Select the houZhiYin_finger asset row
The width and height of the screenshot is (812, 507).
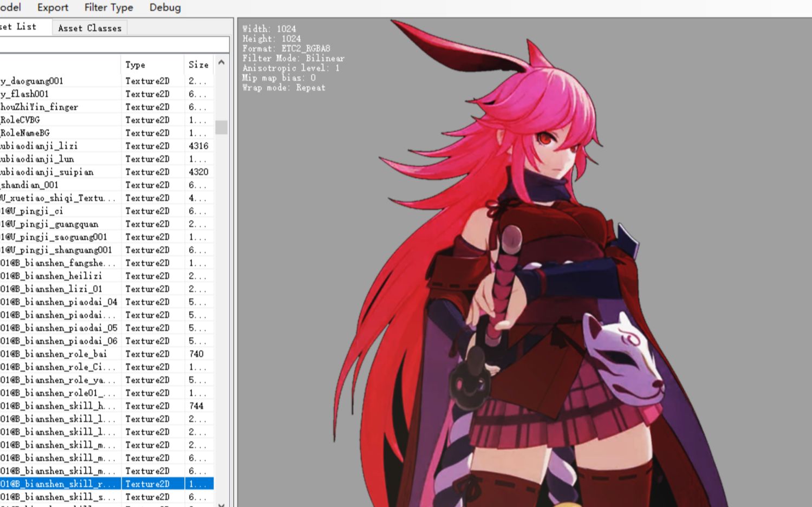107,107
